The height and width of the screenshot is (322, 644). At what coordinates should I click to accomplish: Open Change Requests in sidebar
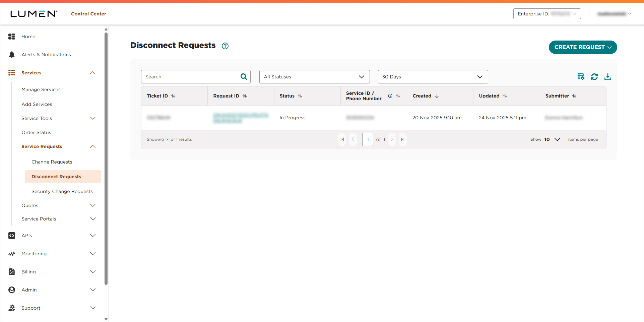[52, 162]
